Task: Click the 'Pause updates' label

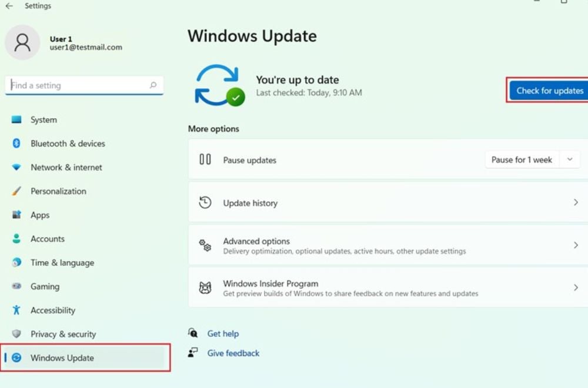Action: pos(250,160)
